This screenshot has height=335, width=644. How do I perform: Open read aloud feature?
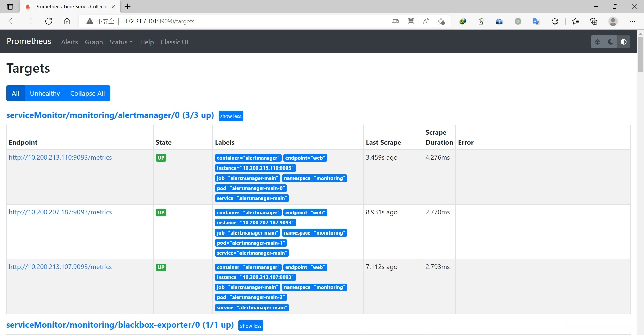(x=426, y=21)
